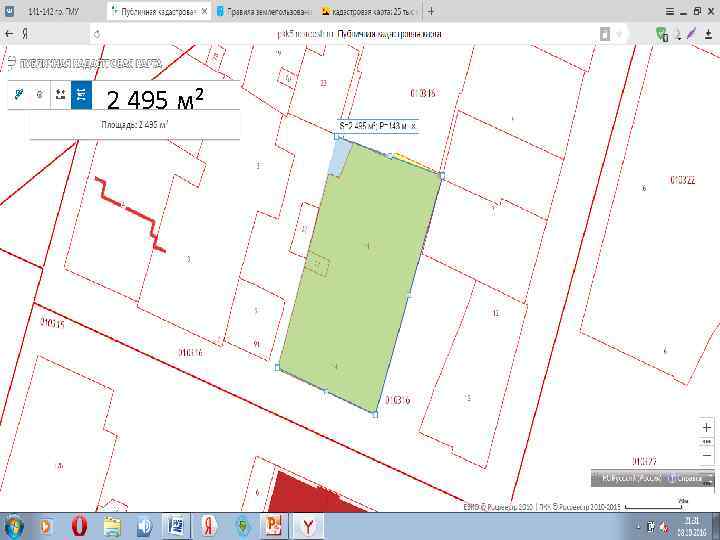The image size is (720, 540).
Task: Click the crosshair locate tool beside area button
Action: pyautogui.click(x=60, y=95)
